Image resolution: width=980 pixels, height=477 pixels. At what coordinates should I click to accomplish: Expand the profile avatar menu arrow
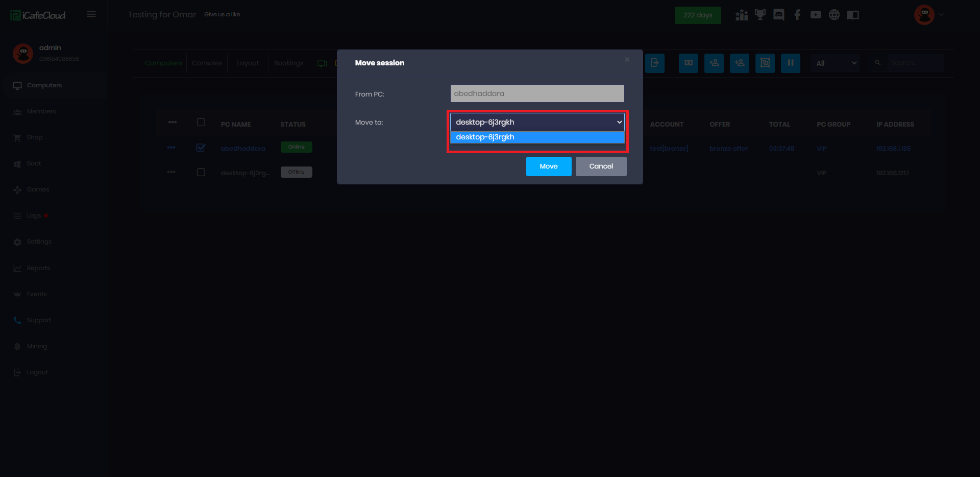[x=941, y=15]
